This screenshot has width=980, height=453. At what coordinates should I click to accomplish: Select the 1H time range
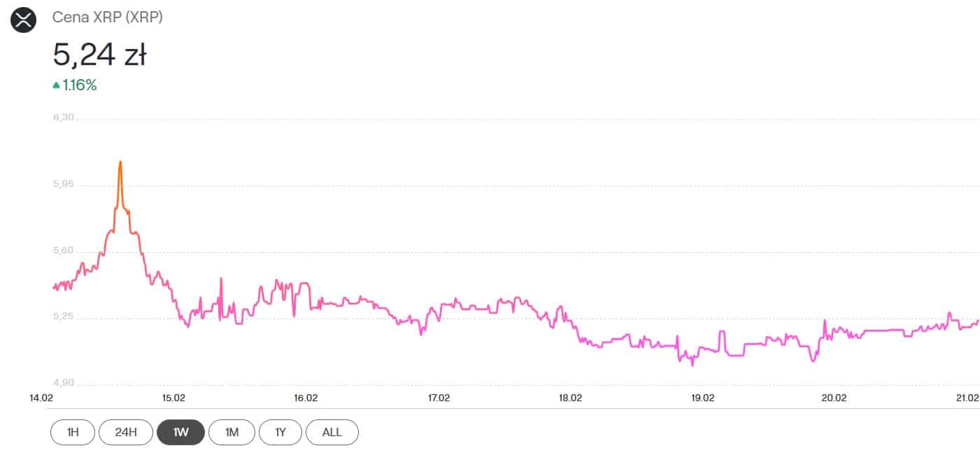point(73,432)
